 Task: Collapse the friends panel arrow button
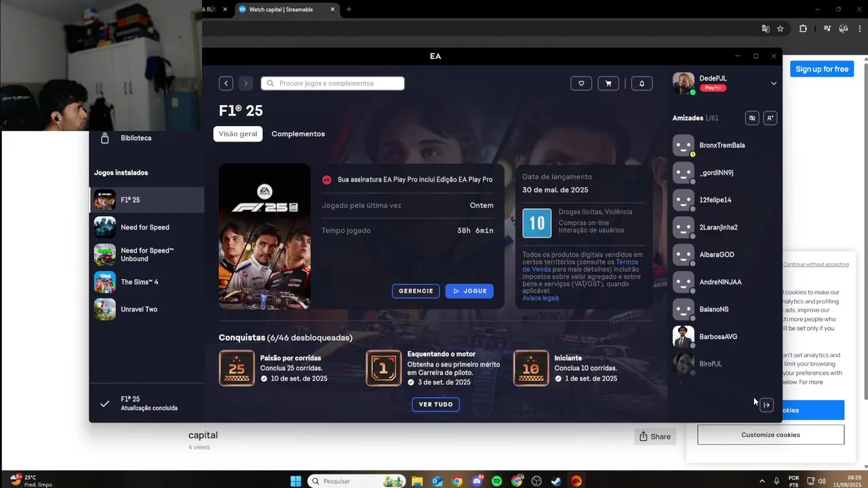766,405
